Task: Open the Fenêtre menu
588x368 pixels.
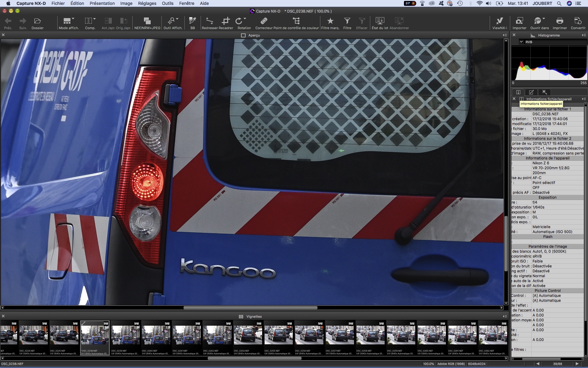Action: [x=187, y=3]
